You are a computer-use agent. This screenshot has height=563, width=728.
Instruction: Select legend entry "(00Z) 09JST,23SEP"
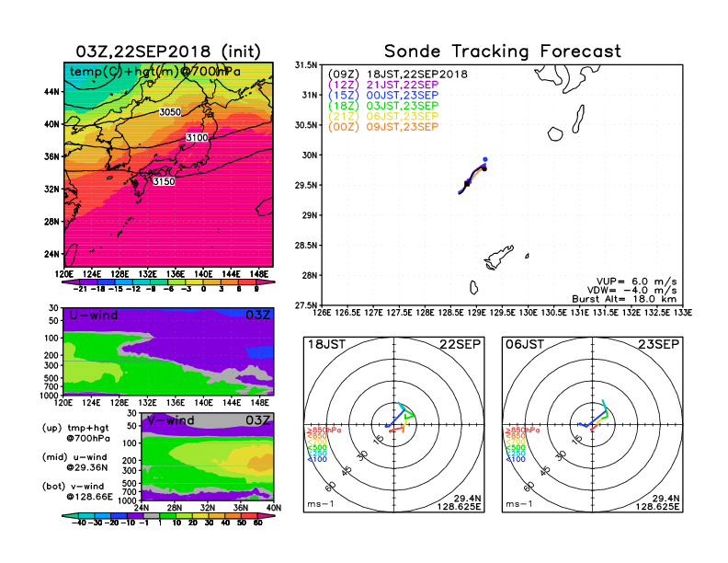pyautogui.click(x=383, y=127)
